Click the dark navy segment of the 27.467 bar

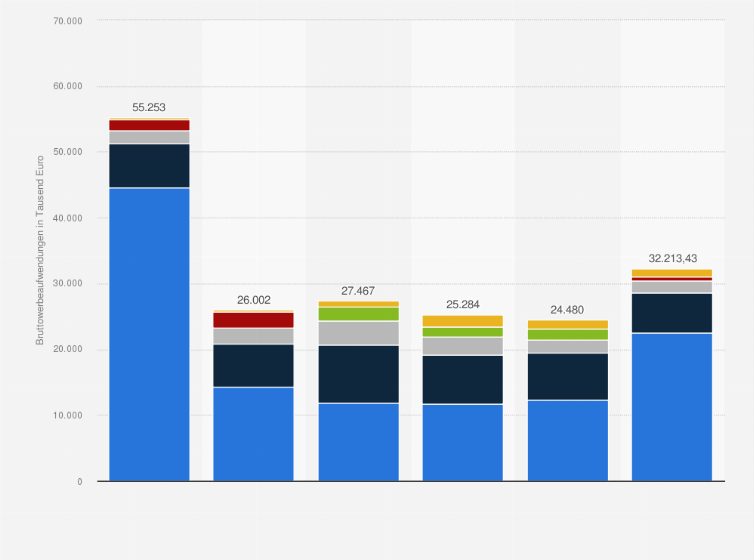click(x=358, y=374)
